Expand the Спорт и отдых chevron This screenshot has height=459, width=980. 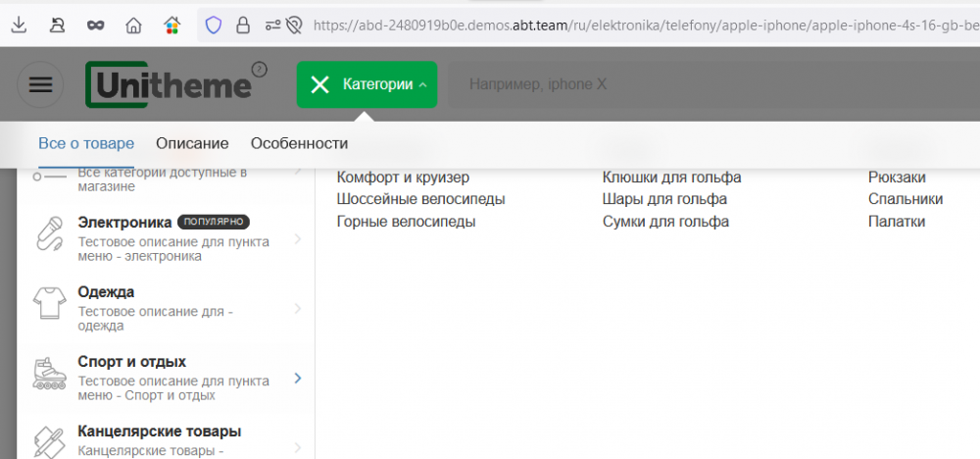[x=298, y=379]
